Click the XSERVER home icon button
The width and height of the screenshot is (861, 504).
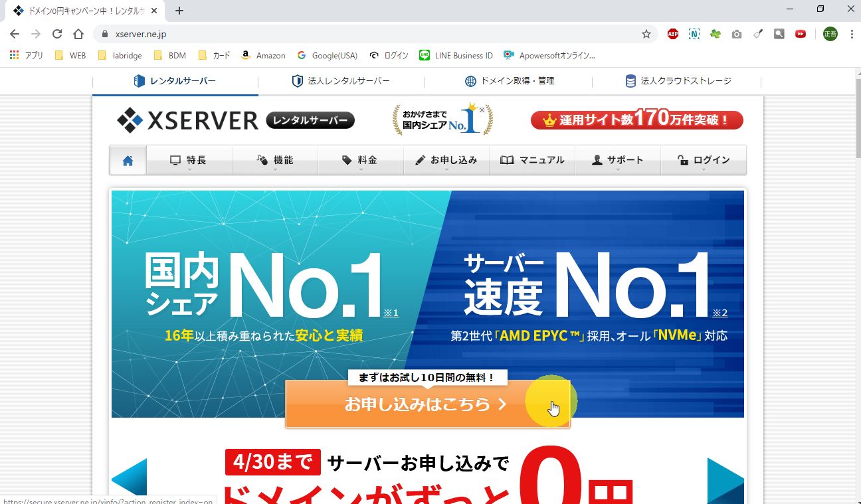[x=128, y=160]
